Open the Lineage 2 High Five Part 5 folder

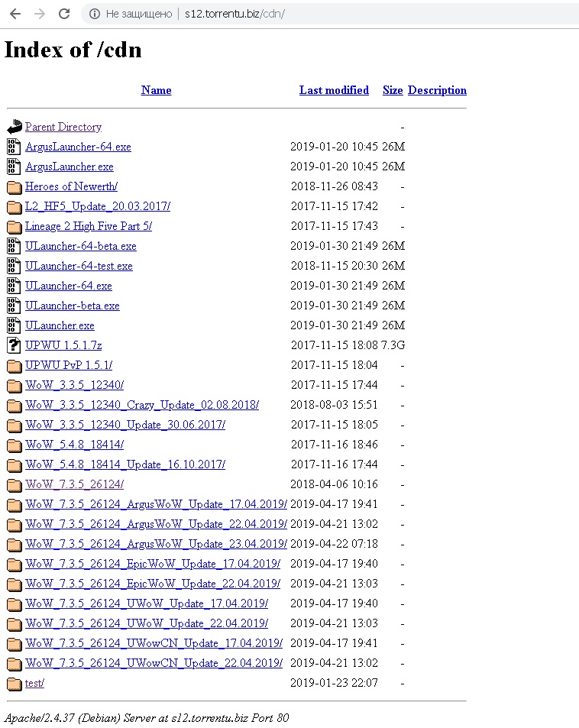(89, 226)
